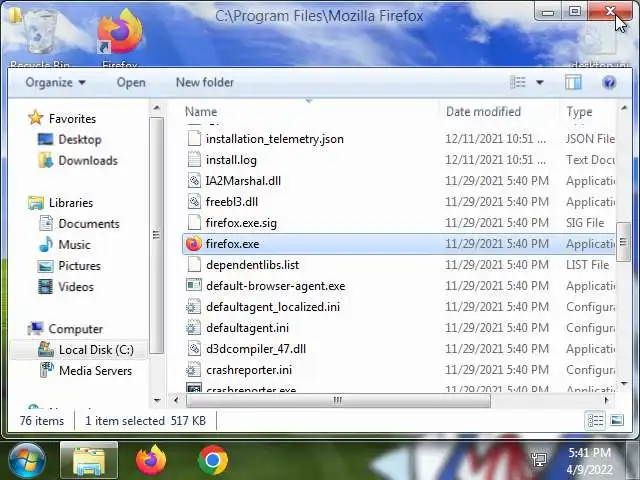Select the d3dcompiler_47.dll file icon
Screen dimensions: 640x480
(194, 349)
